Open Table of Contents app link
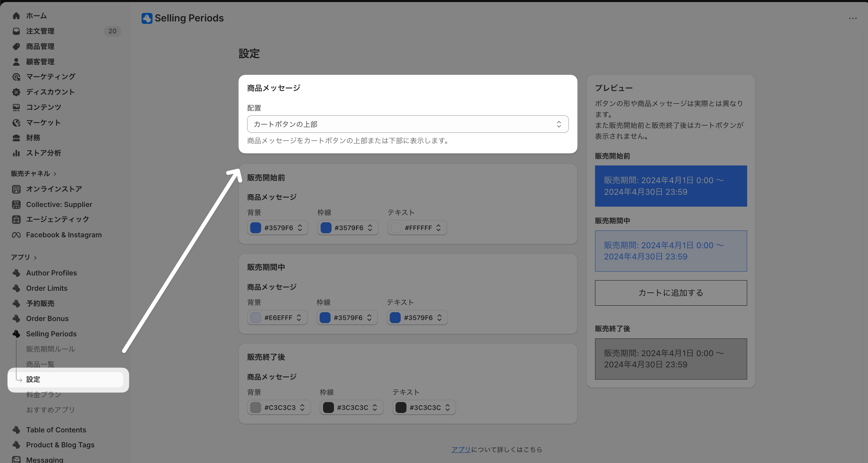This screenshot has height=463, width=868. (56, 430)
